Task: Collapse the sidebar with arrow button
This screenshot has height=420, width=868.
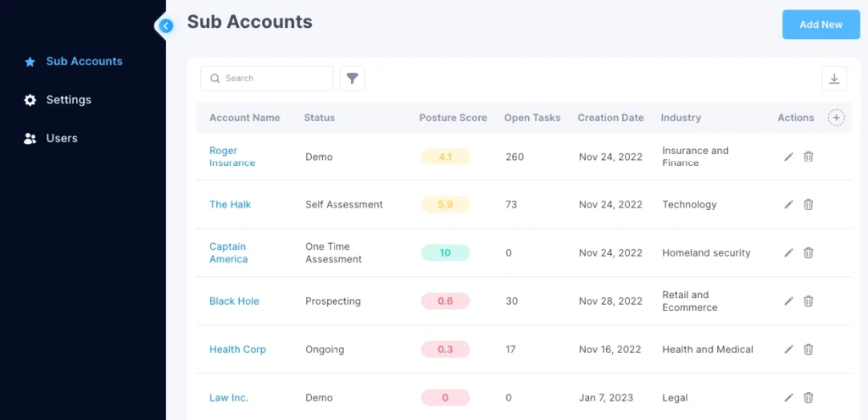Action: coord(166,25)
